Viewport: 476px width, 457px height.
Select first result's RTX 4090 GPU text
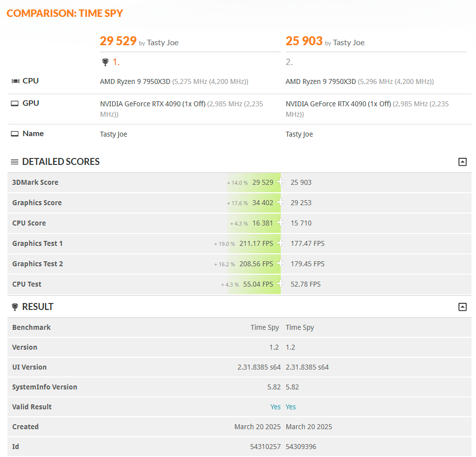tap(181, 109)
